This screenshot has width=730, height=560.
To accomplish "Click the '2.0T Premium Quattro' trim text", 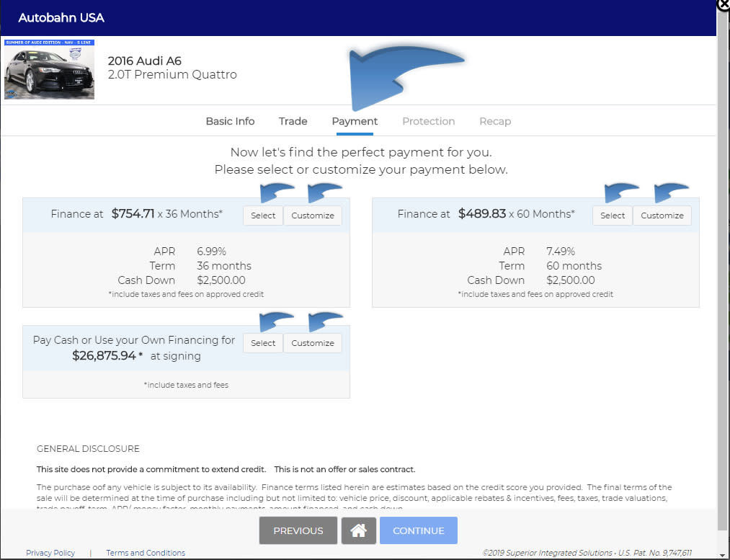I will point(172,74).
